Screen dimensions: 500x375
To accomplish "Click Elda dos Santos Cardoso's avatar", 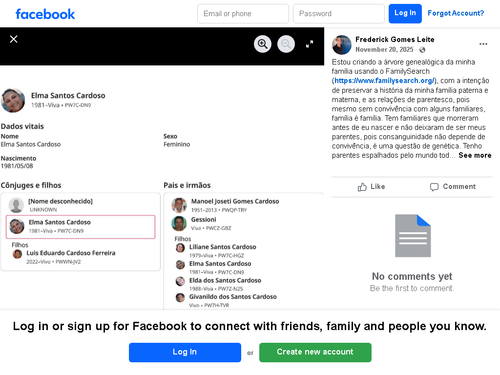I will pyautogui.click(x=180, y=281).
